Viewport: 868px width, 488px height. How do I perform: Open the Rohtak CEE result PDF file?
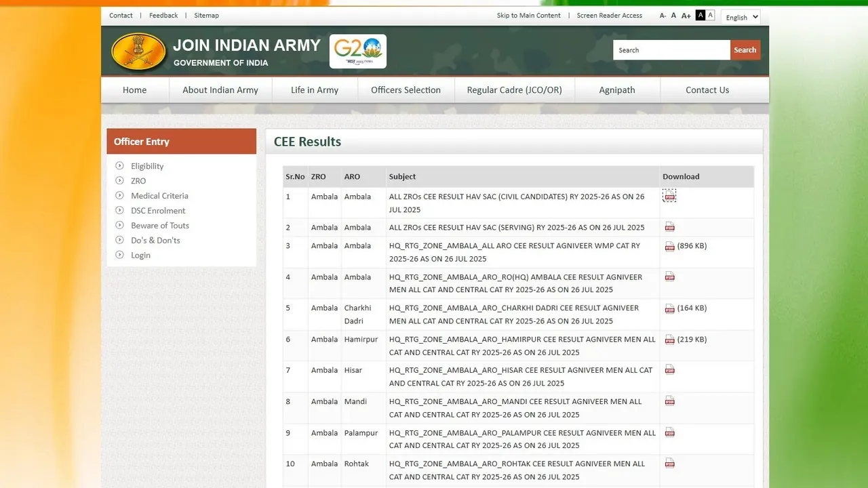pyautogui.click(x=669, y=463)
